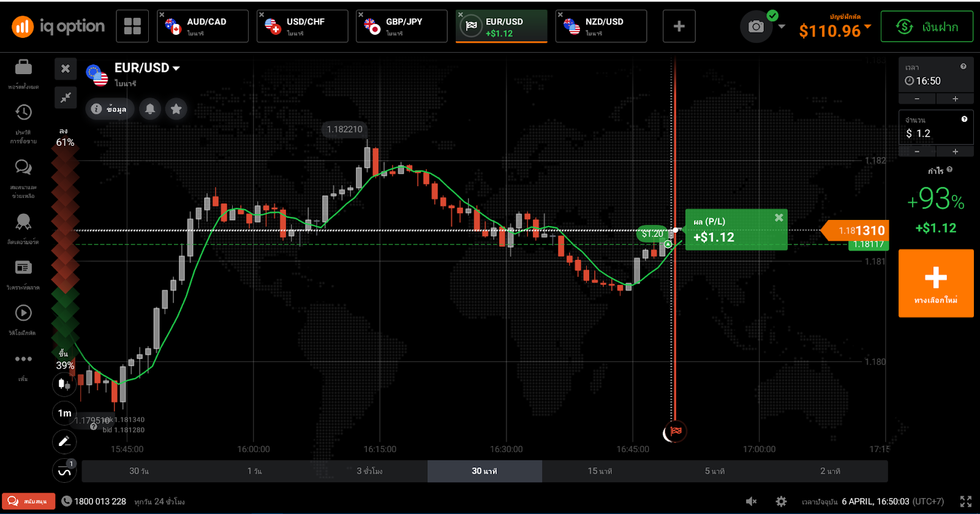
Task: Click the red support button
Action: [x=28, y=501]
